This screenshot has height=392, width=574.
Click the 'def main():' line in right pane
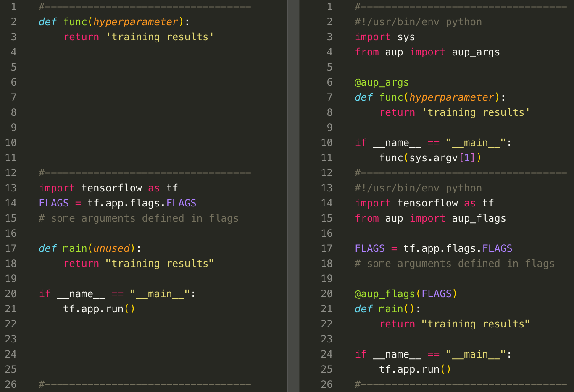point(387,309)
